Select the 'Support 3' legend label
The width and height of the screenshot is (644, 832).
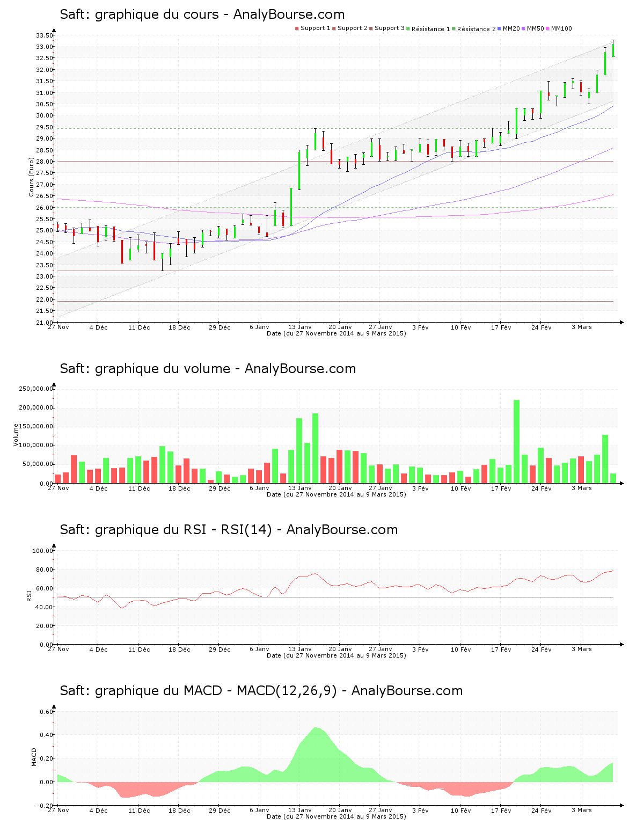click(x=390, y=28)
